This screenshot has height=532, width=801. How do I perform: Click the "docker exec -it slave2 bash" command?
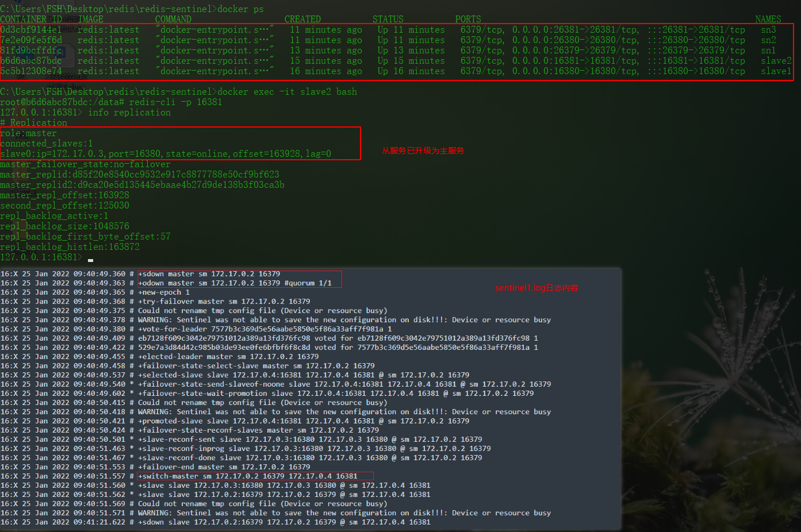click(x=287, y=92)
